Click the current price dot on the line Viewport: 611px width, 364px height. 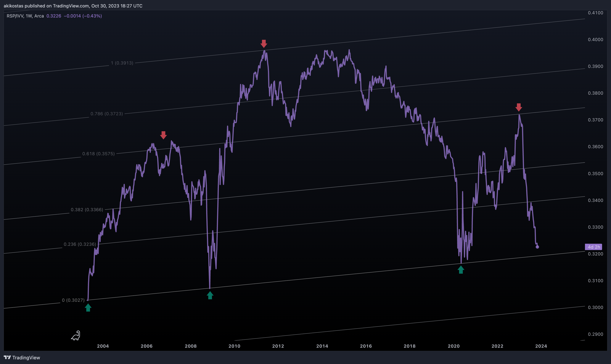coord(537,247)
